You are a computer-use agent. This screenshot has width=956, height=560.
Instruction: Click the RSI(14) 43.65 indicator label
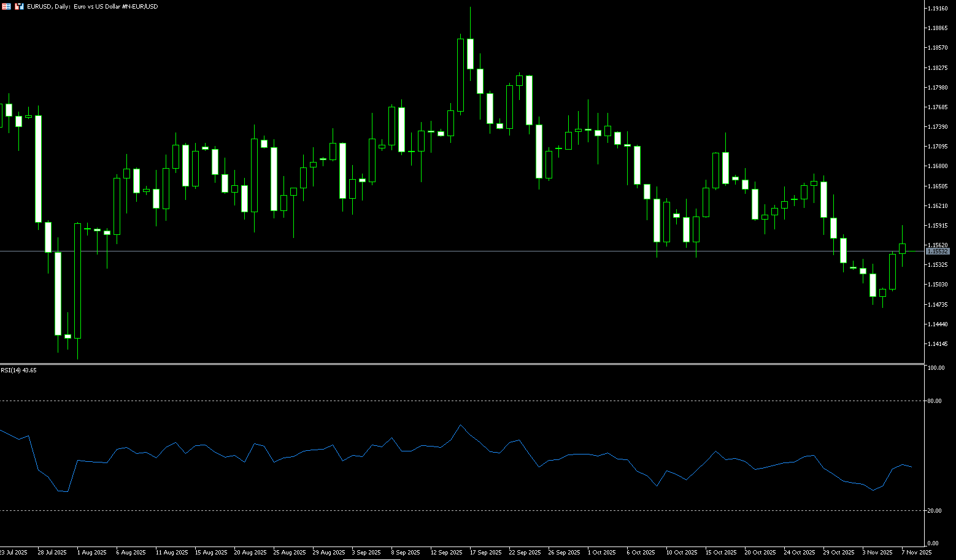[x=18, y=370]
